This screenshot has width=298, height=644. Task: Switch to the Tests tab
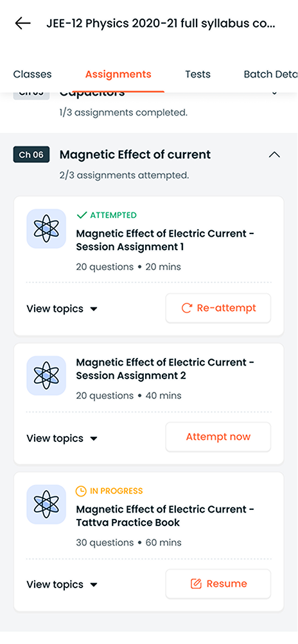point(198,74)
